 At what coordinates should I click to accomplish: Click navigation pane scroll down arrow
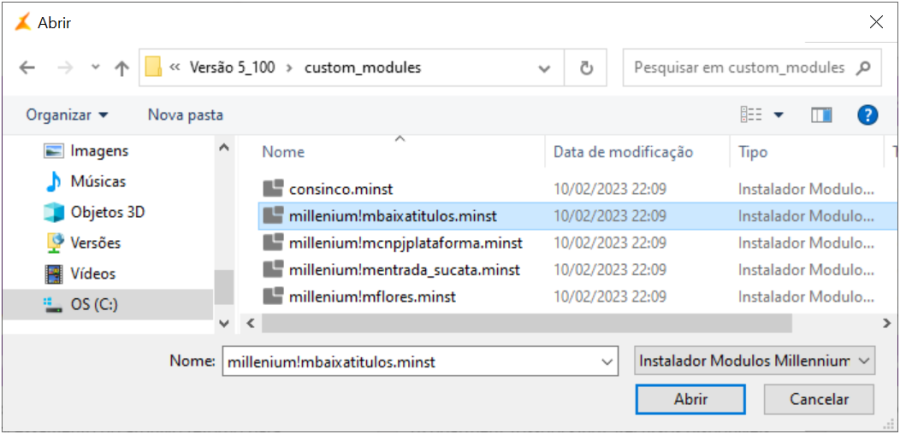tap(224, 324)
